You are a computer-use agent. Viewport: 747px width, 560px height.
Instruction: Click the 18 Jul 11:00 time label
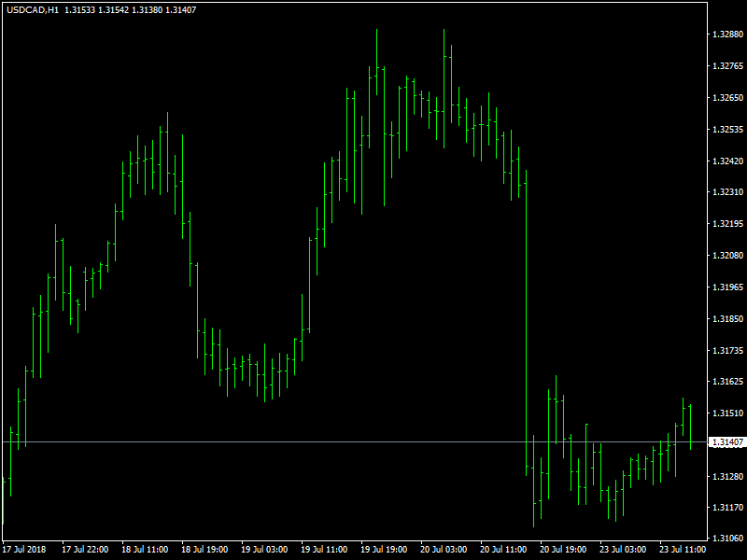(x=145, y=550)
